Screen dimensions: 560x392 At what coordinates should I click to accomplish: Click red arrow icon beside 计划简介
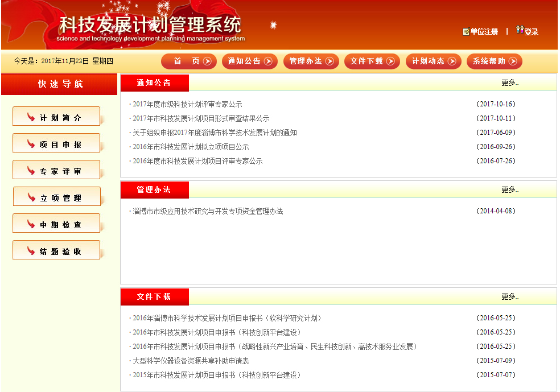tap(31, 117)
